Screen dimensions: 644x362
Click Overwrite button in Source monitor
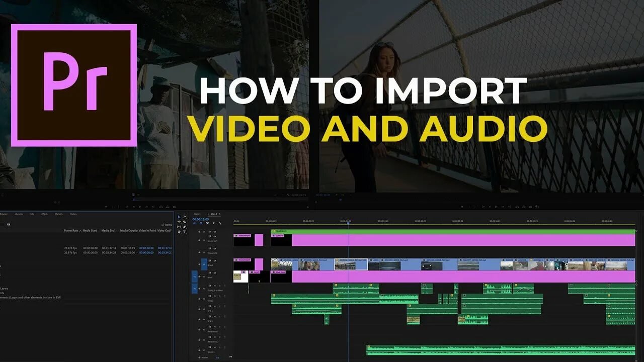click(x=168, y=207)
